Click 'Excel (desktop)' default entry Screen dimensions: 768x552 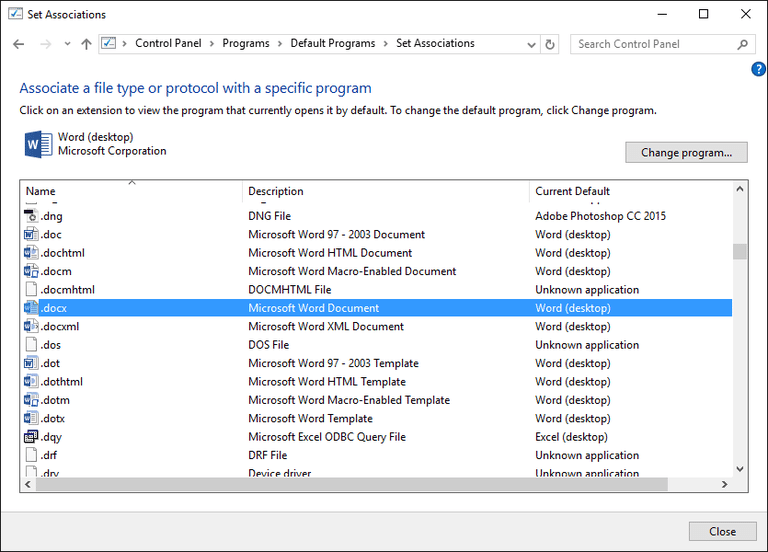[x=572, y=436]
